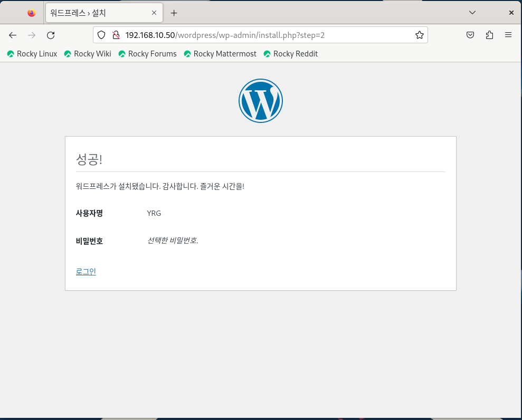The image size is (522, 420).
Task: Click the WordPress logo
Action: click(261, 101)
